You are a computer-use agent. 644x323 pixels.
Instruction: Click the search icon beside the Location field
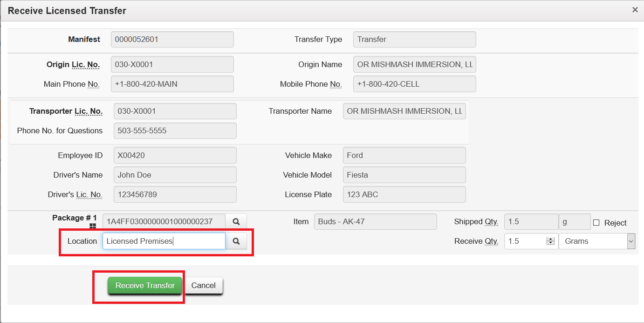point(236,241)
